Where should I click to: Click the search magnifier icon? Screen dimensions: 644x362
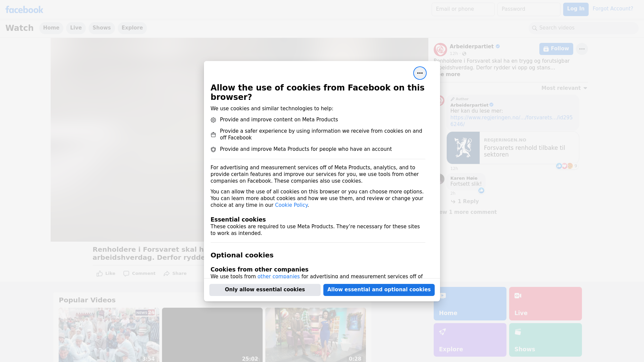pyautogui.click(x=534, y=28)
